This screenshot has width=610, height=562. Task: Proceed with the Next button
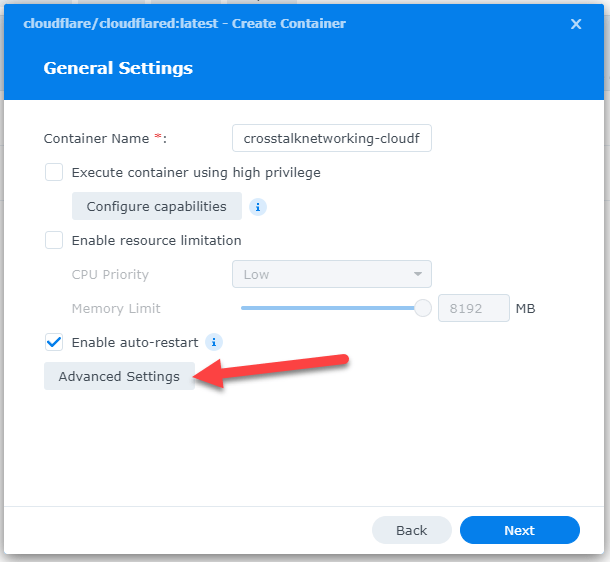[x=519, y=530]
